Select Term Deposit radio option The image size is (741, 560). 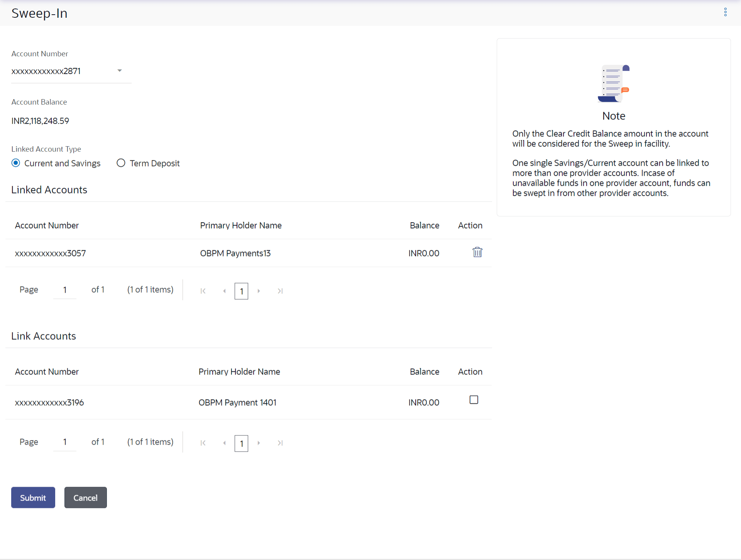(x=121, y=163)
